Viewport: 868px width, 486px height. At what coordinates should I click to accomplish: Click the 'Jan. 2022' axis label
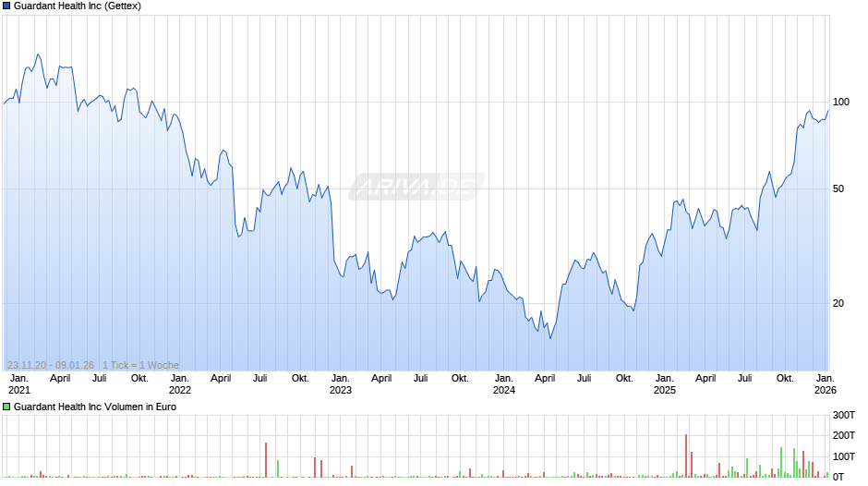[180, 384]
